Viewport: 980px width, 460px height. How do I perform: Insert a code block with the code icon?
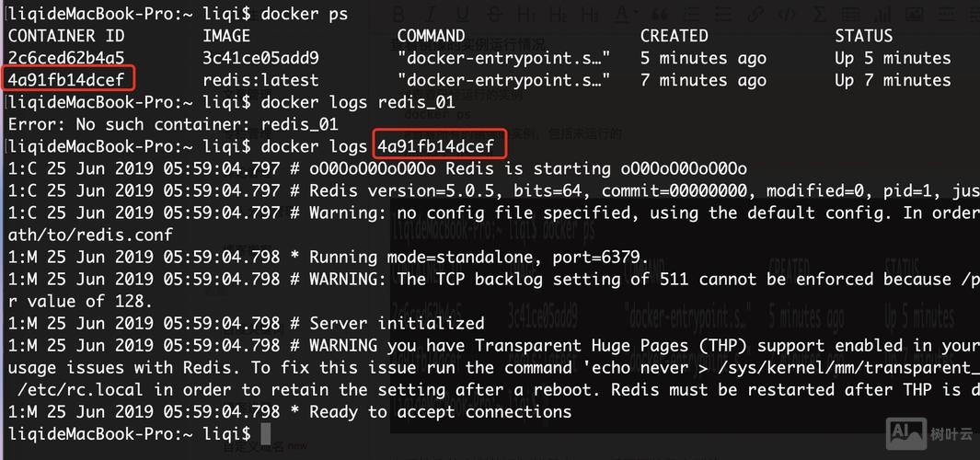787,15
